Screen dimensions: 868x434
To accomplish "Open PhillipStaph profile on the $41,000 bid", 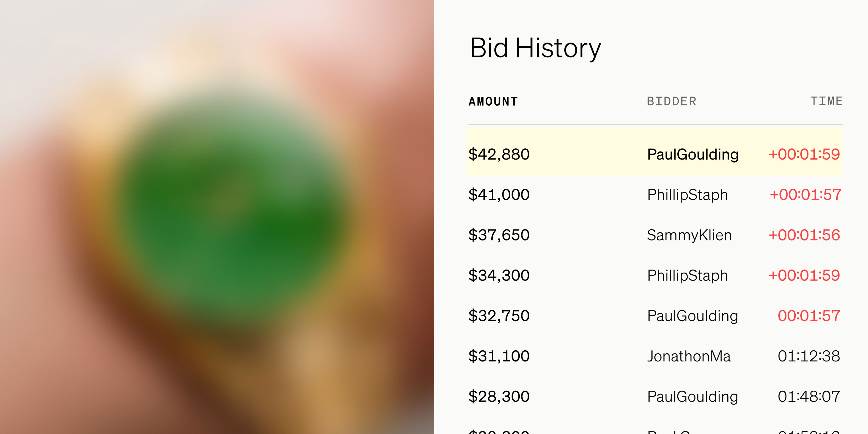I will click(x=687, y=195).
